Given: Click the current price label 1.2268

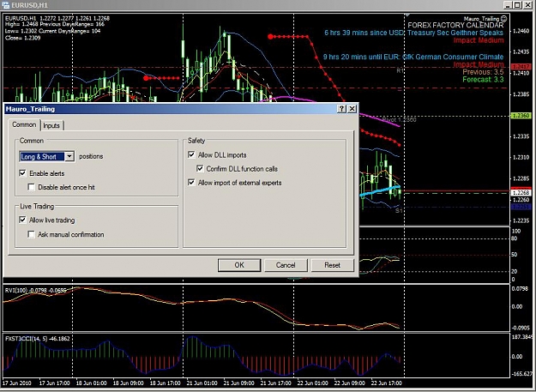Looking at the screenshot, I should (x=521, y=193).
